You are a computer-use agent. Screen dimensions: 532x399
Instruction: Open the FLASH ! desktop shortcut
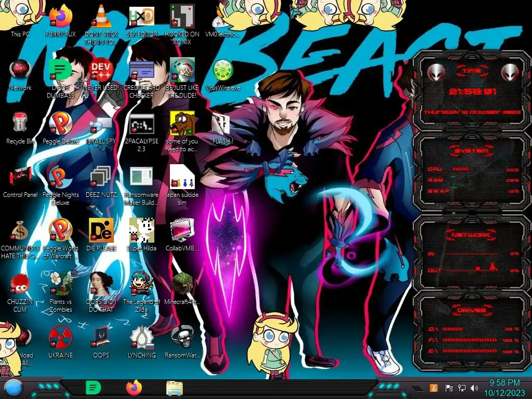click(x=222, y=128)
